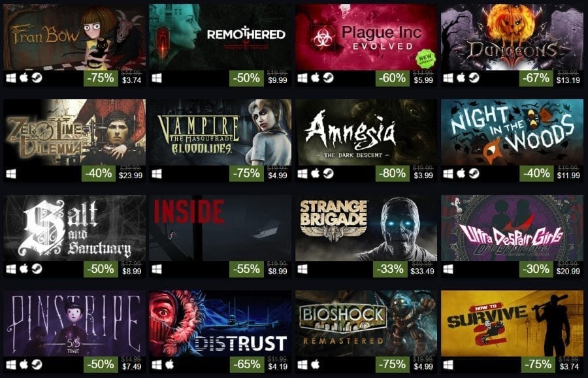Click the Apple icon under Pinstripe
588x378 pixels.
click(x=24, y=364)
